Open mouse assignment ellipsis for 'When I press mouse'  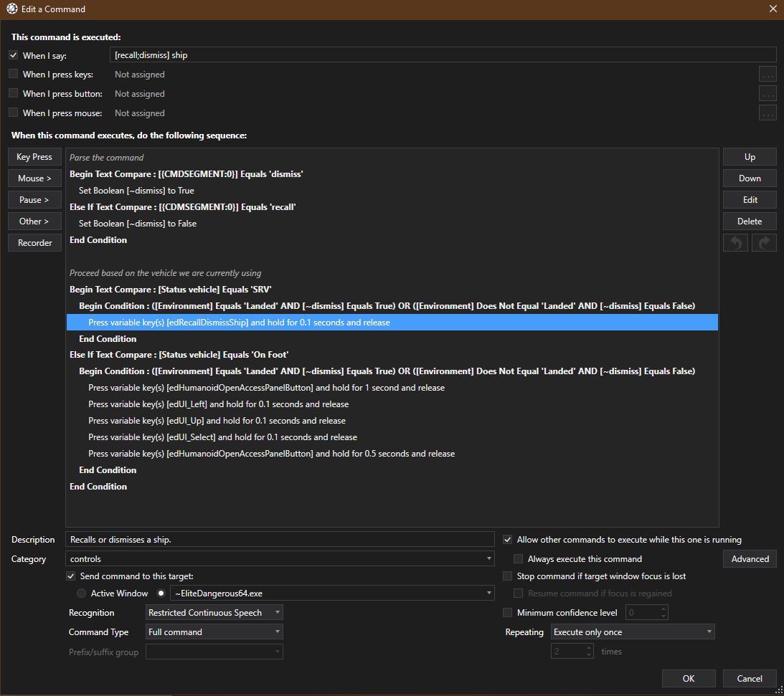pyautogui.click(x=768, y=113)
